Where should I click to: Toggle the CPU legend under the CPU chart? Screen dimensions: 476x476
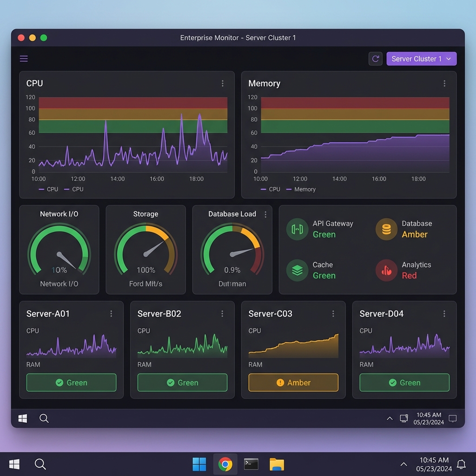coord(48,189)
